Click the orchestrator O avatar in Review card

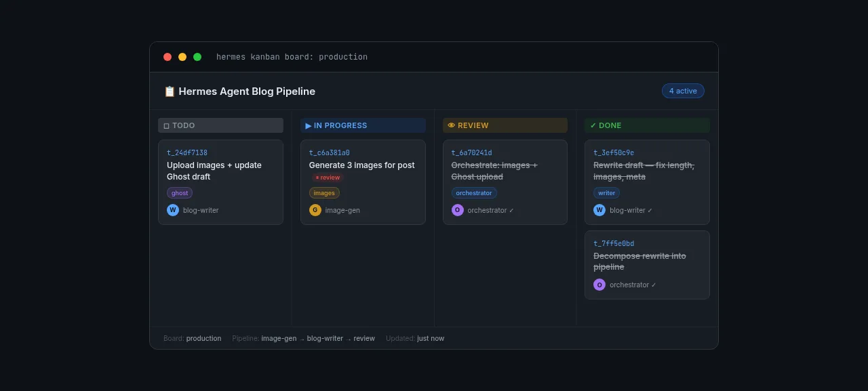point(458,210)
